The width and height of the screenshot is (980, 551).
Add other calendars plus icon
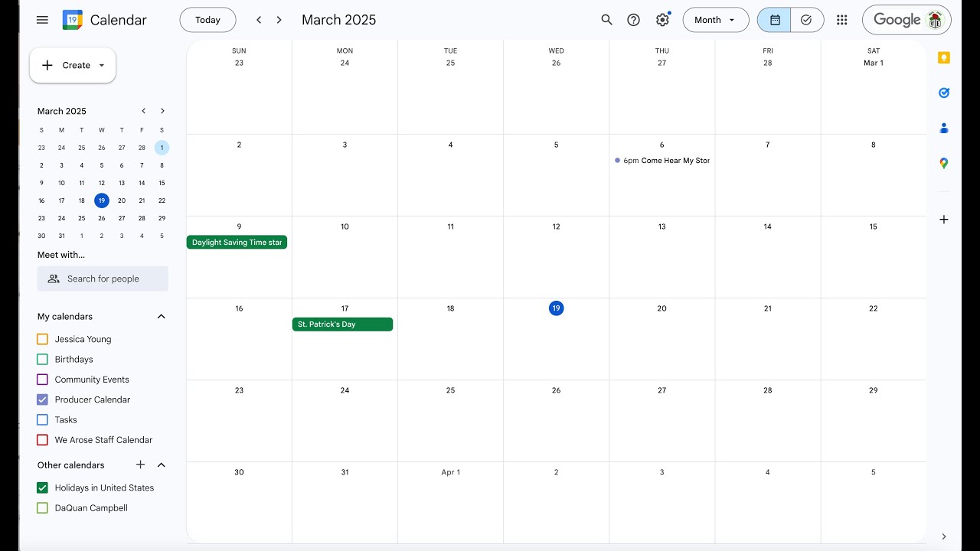(x=140, y=465)
